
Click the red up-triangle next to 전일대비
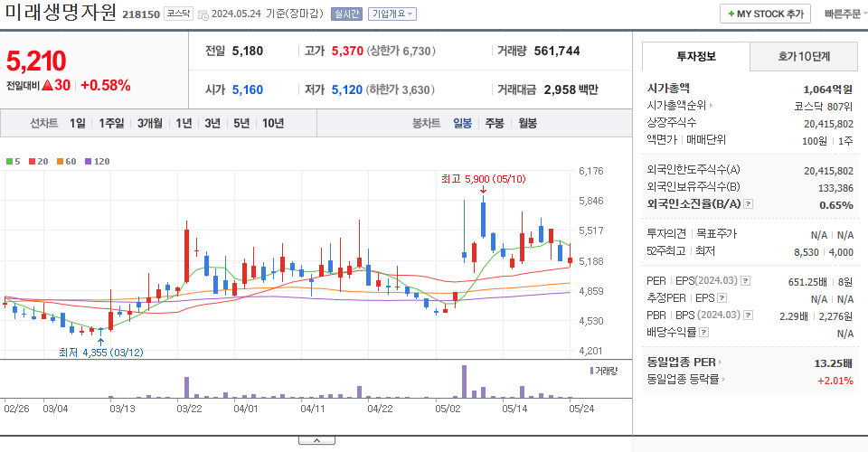pyautogui.click(x=47, y=85)
